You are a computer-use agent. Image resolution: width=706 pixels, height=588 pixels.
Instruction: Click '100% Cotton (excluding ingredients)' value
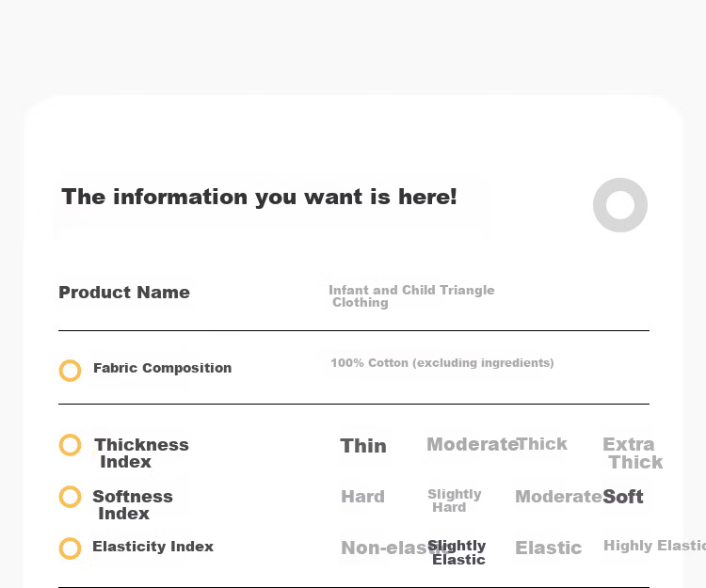tap(442, 363)
